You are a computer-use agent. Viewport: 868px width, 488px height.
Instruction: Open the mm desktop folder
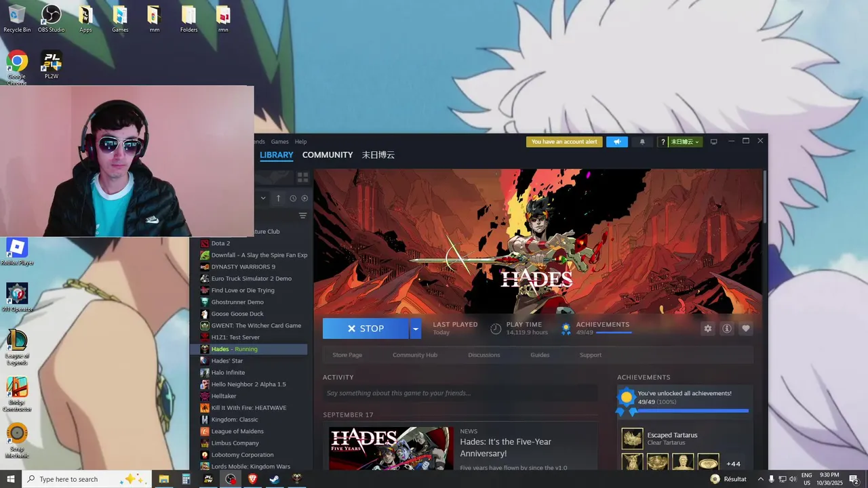click(x=155, y=19)
